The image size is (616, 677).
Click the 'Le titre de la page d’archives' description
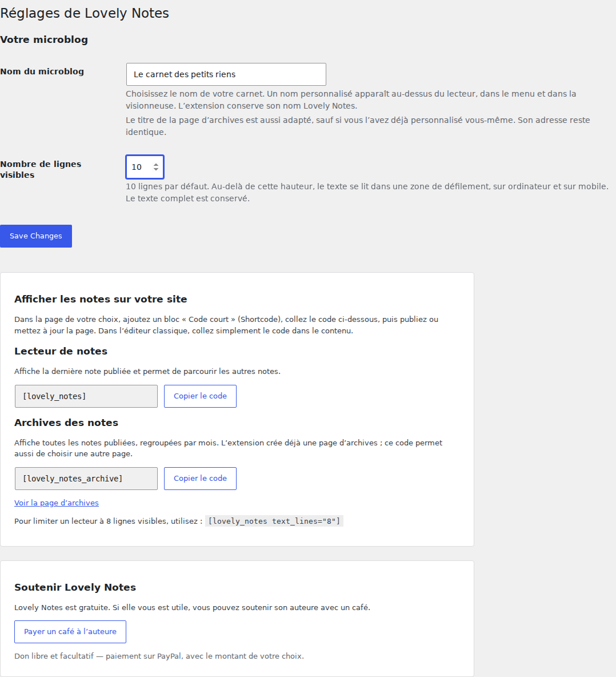pyautogui.click(x=358, y=126)
